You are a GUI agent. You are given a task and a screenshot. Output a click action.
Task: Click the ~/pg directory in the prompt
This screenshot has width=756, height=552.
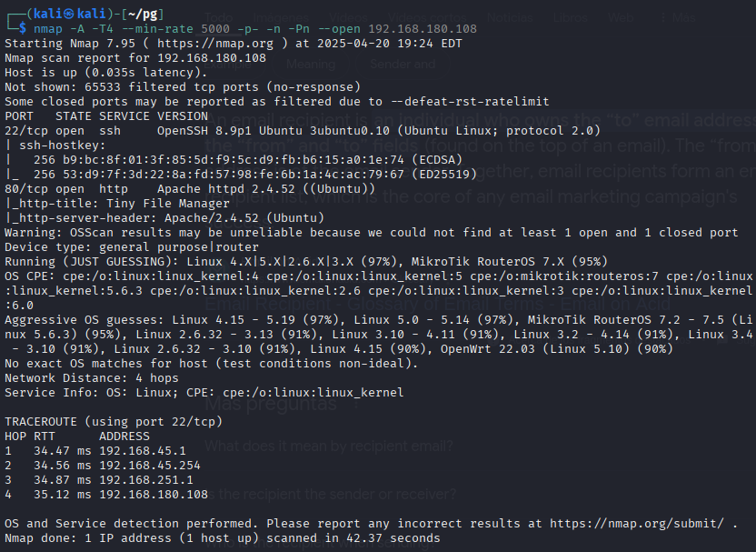pos(144,14)
